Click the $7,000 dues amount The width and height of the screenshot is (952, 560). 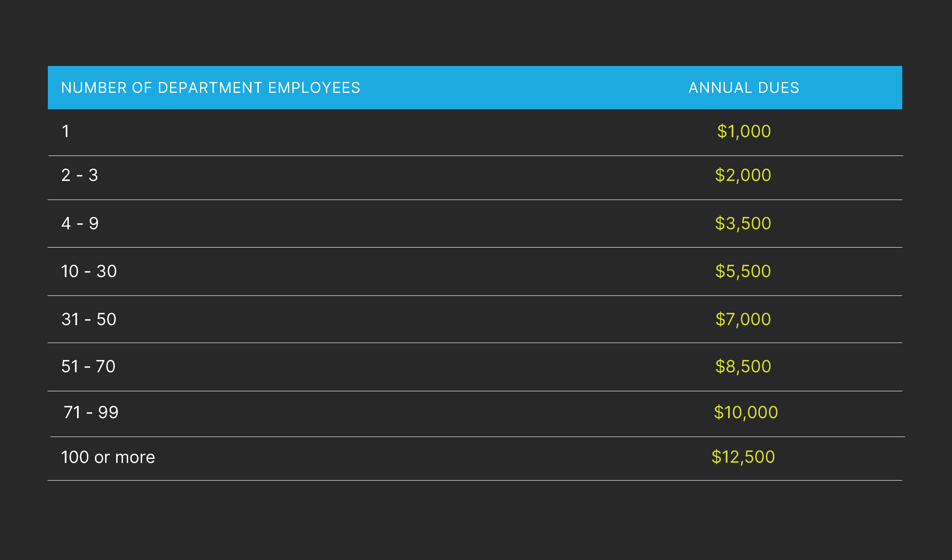pyautogui.click(x=743, y=319)
